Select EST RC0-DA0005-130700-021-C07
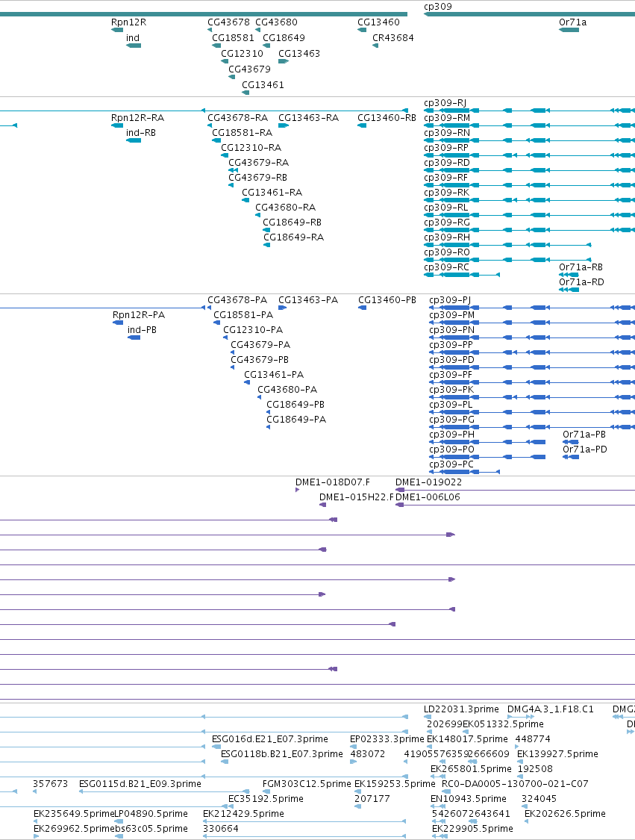The height and width of the screenshot is (840, 635). pos(515,784)
